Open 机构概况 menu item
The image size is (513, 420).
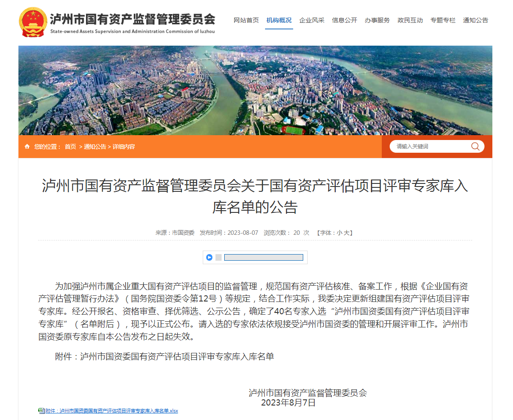[x=279, y=20]
